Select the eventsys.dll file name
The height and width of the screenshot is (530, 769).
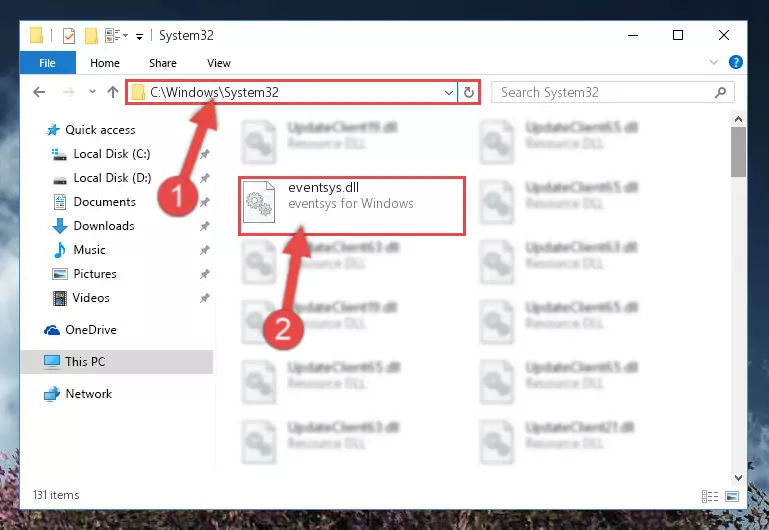coord(324,187)
